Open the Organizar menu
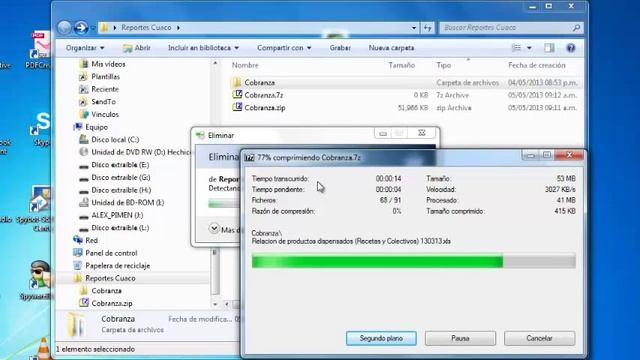Image resolution: width=640 pixels, height=360 pixels. click(x=85, y=48)
